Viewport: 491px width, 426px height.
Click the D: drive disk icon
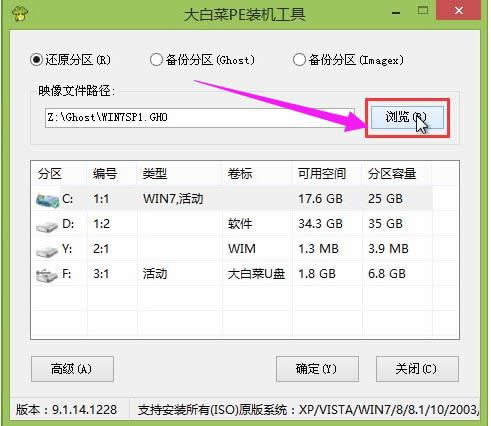[x=47, y=226]
